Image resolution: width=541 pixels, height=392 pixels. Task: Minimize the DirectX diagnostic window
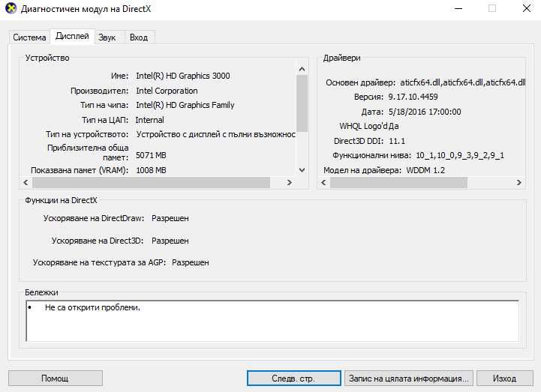458,8
